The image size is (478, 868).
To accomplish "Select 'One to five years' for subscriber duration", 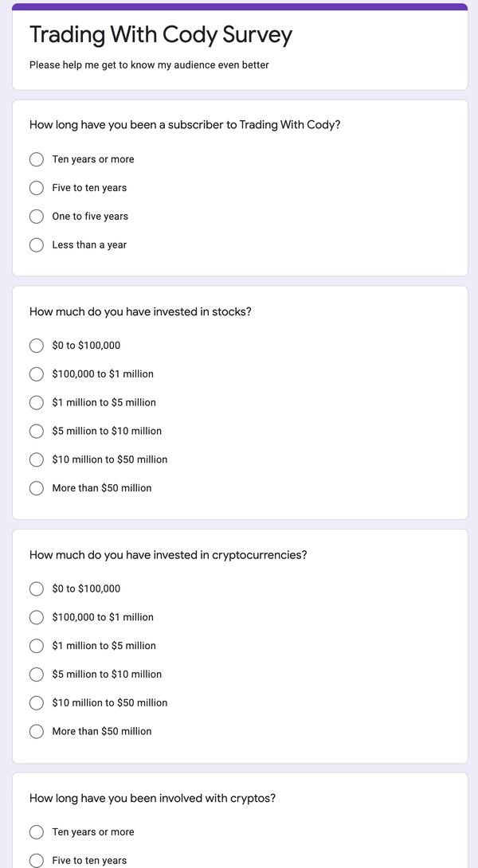I will pyautogui.click(x=36, y=216).
